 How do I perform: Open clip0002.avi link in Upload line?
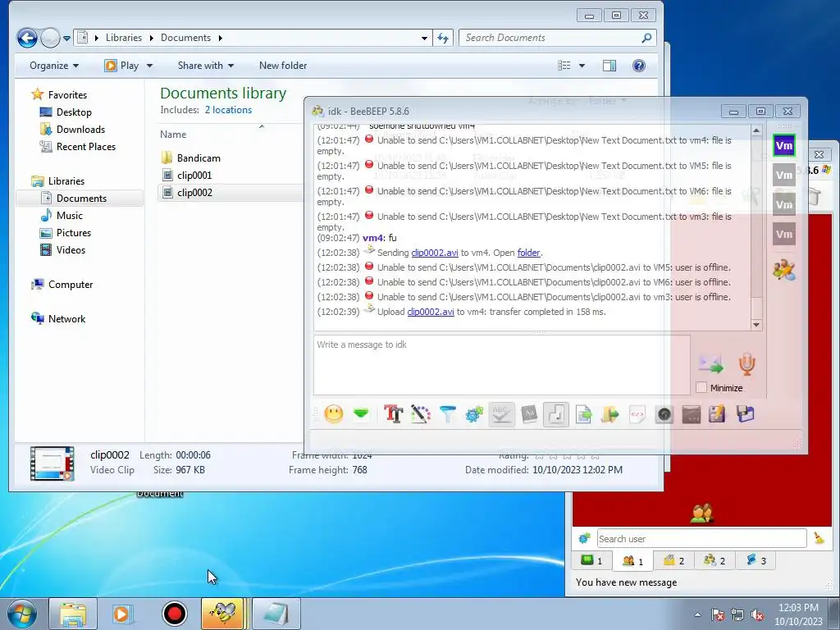coord(431,312)
